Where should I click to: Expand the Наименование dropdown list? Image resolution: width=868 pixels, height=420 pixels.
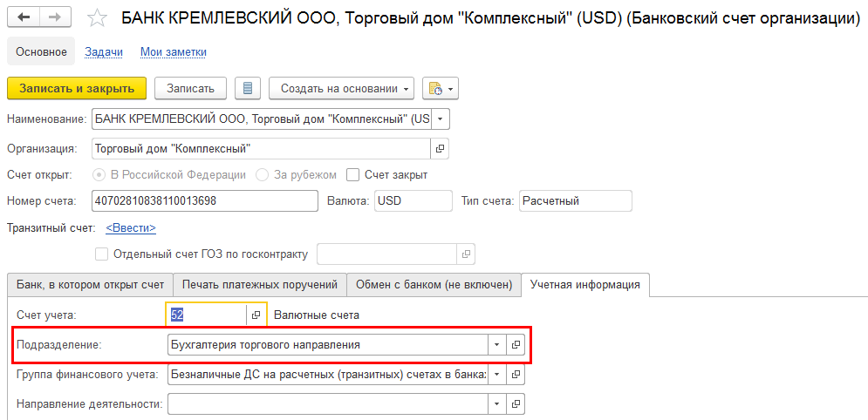[441, 119]
